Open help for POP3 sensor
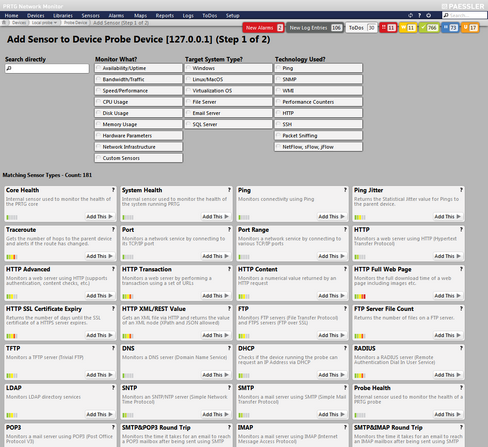The width and height of the screenshot is (488, 447). pyautogui.click(x=113, y=427)
